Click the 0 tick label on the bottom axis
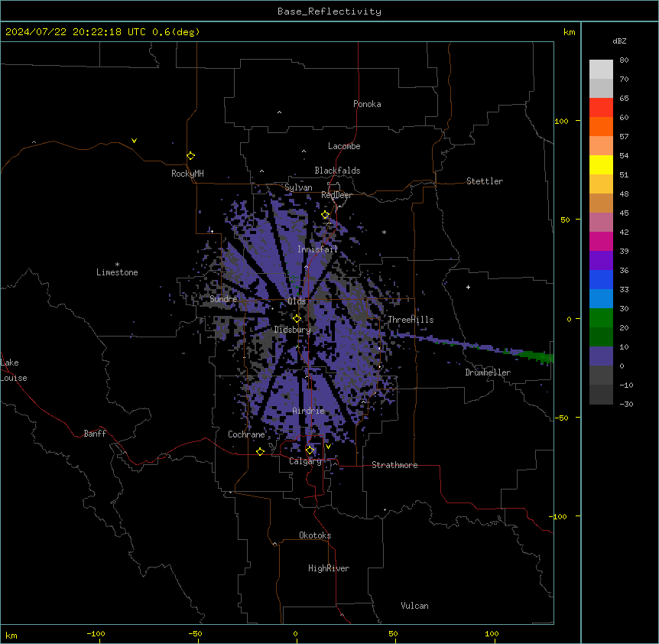Screen dimensions: 659x644 click(x=295, y=633)
